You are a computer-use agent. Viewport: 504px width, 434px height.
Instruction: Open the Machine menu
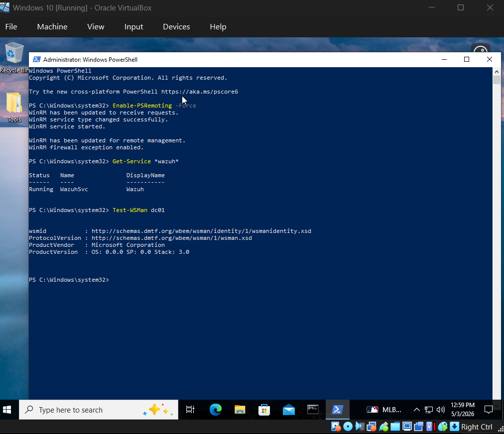click(52, 27)
